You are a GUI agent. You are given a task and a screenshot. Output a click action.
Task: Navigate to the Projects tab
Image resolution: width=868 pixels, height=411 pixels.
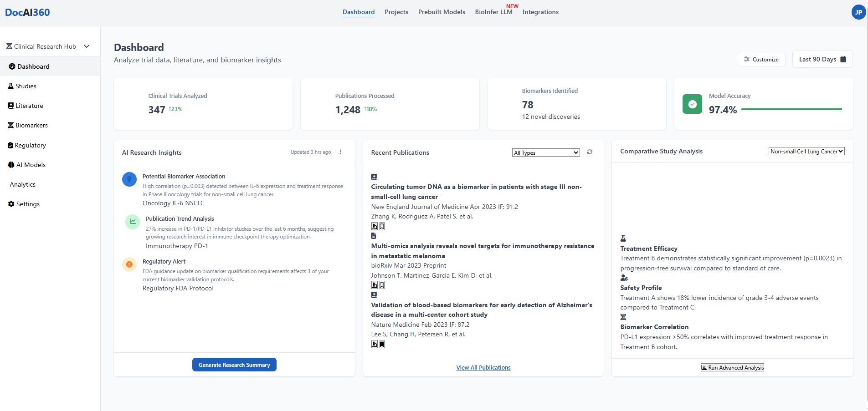click(x=396, y=12)
